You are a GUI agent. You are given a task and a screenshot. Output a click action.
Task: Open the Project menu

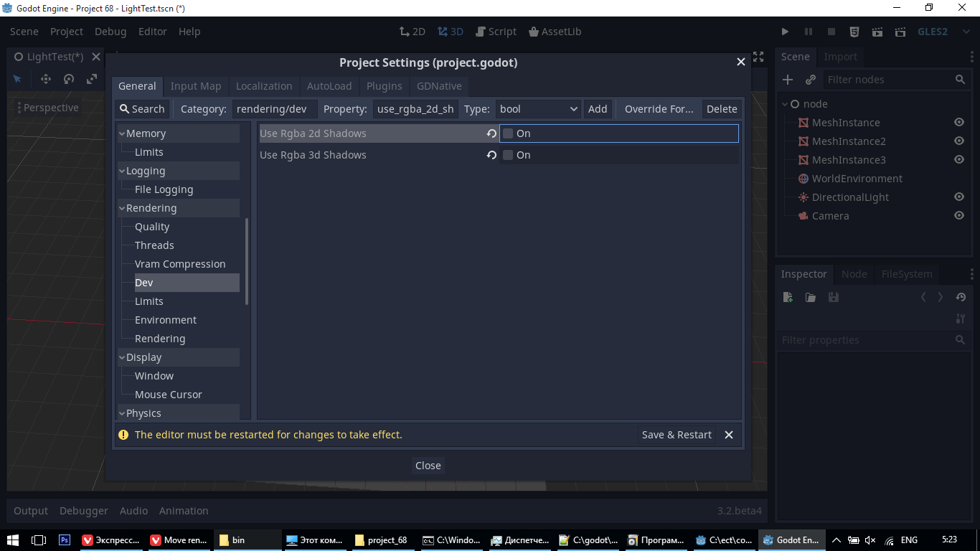point(66,32)
